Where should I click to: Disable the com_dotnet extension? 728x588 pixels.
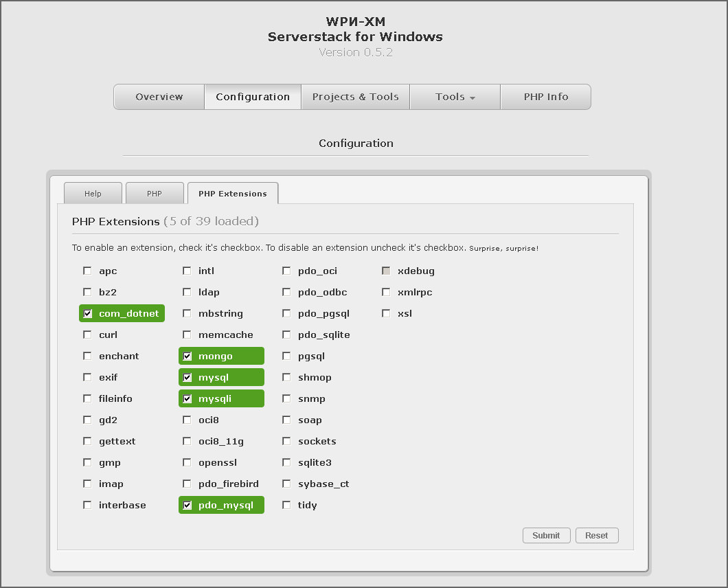tap(87, 313)
